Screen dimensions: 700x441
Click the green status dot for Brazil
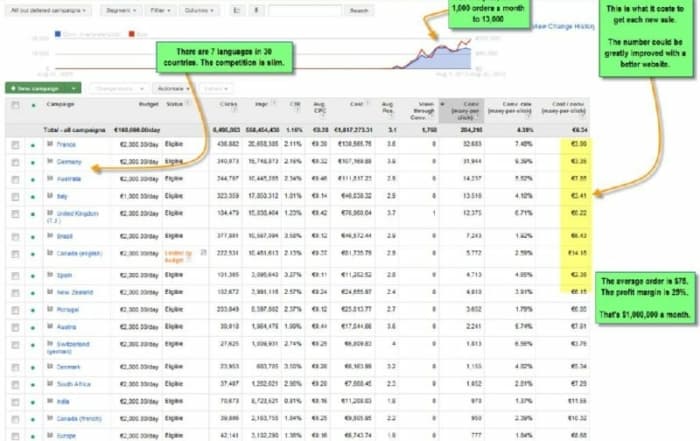(x=32, y=235)
